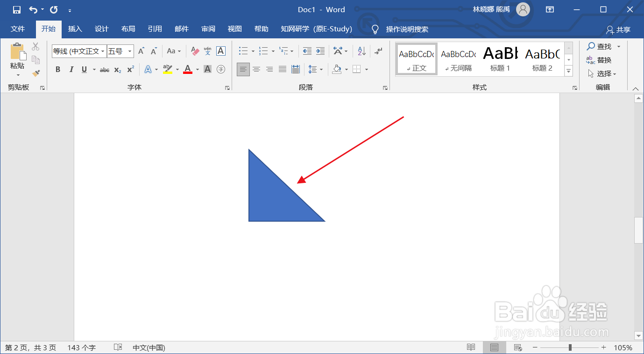Open the ribbon display options icon
644x354 pixels.
[x=550, y=9]
